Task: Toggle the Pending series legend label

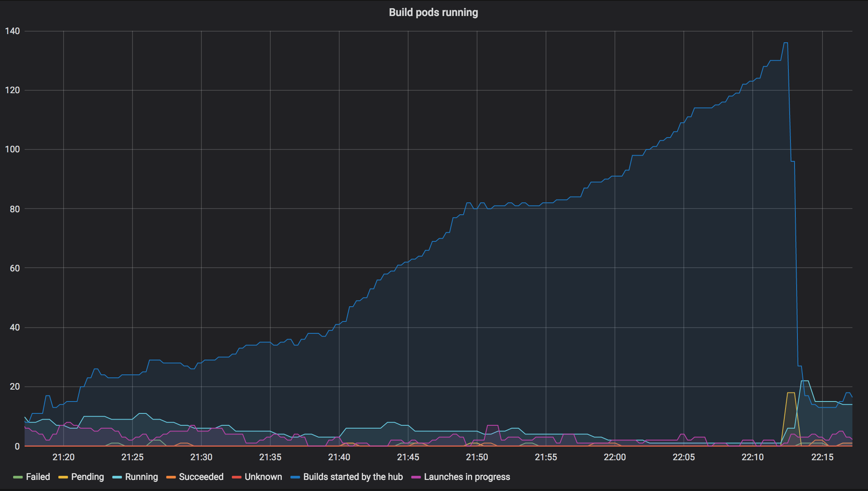Action: tap(87, 477)
